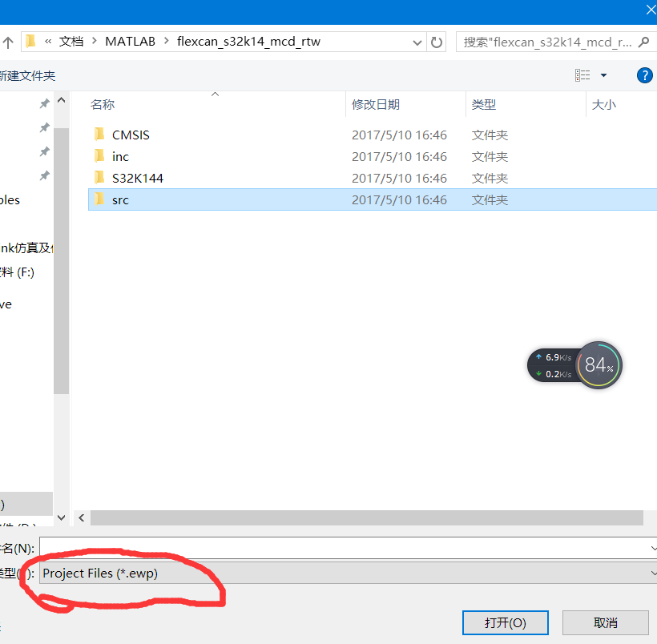This screenshot has height=644, width=657.
Task: Select the inc folder name
Action: pyautogui.click(x=120, y=157)
